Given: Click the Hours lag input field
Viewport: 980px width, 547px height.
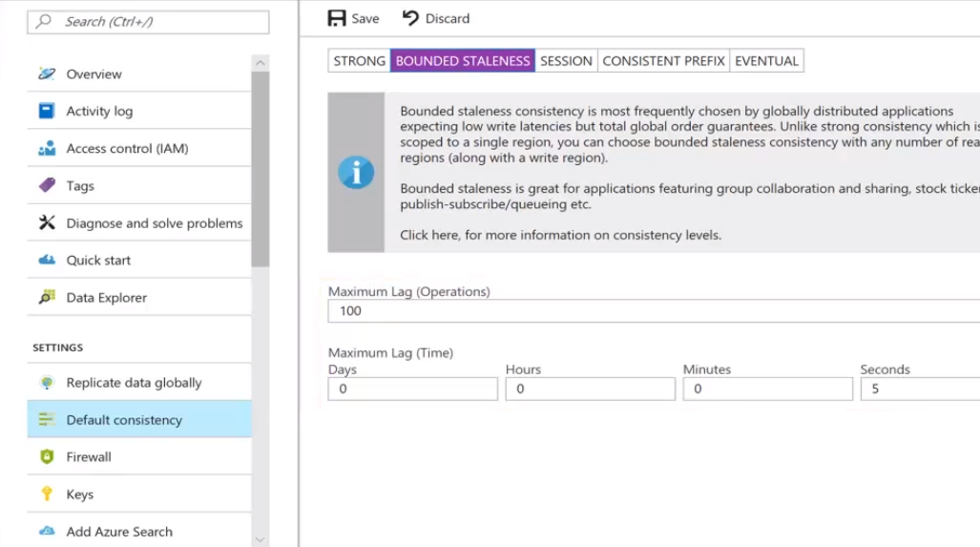Looking at the screenshot, I should tap(591, 389).
